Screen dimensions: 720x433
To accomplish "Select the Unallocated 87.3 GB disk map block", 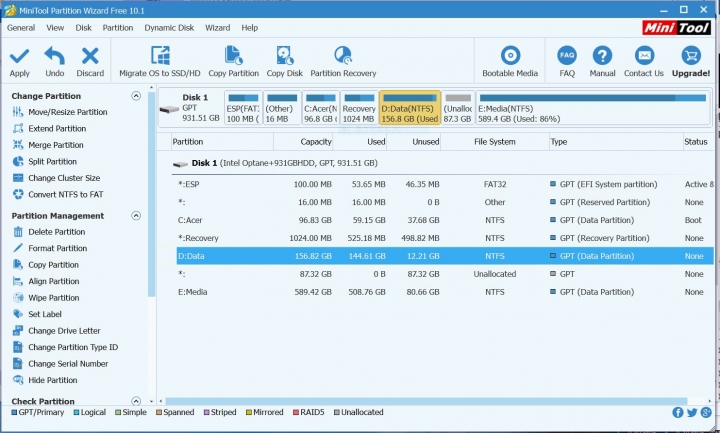I will pos(458,108).
